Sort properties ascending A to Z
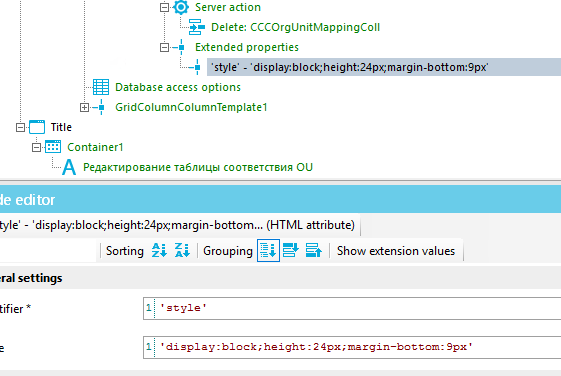 159,250
